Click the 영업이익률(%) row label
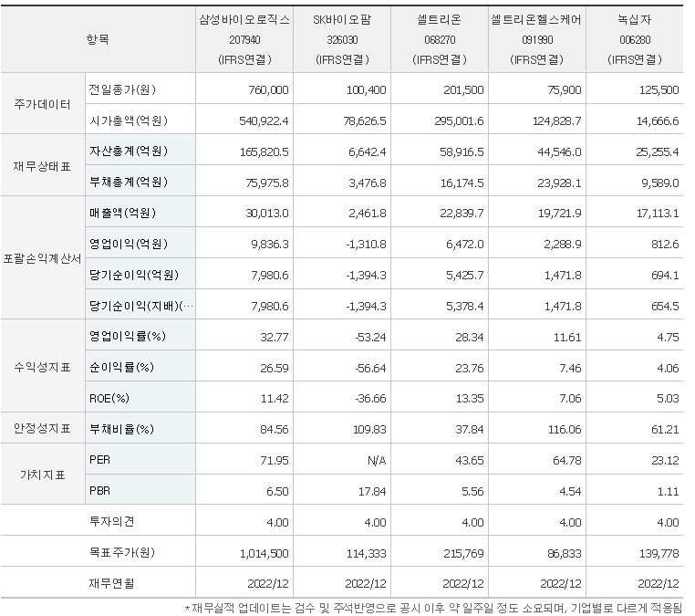695x616 pixels. pos(128,336)
